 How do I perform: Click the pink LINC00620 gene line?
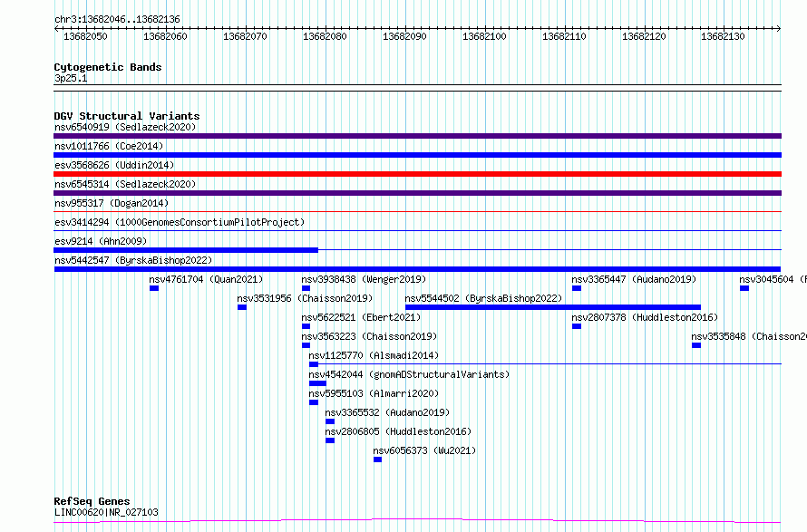tap(417, 521)
